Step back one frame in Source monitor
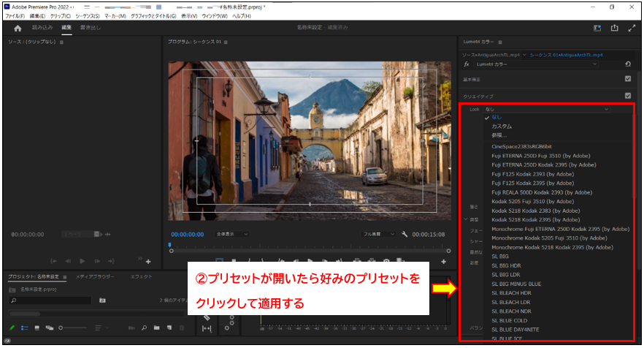Viewport: 644px width, 348px height. [x=68, y=261]
